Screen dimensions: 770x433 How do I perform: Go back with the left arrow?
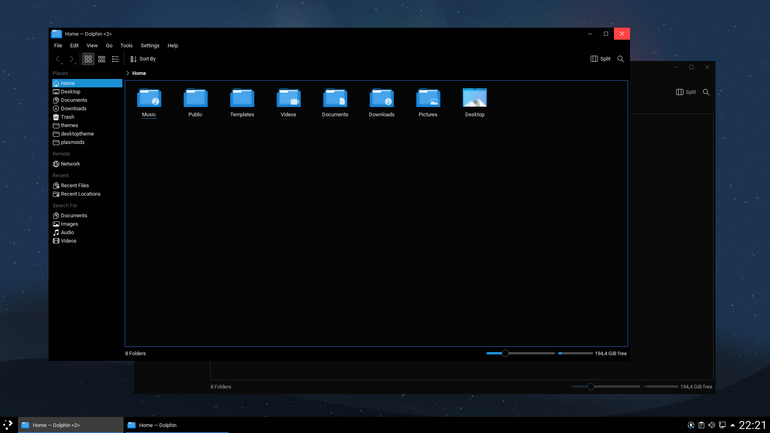58,59
